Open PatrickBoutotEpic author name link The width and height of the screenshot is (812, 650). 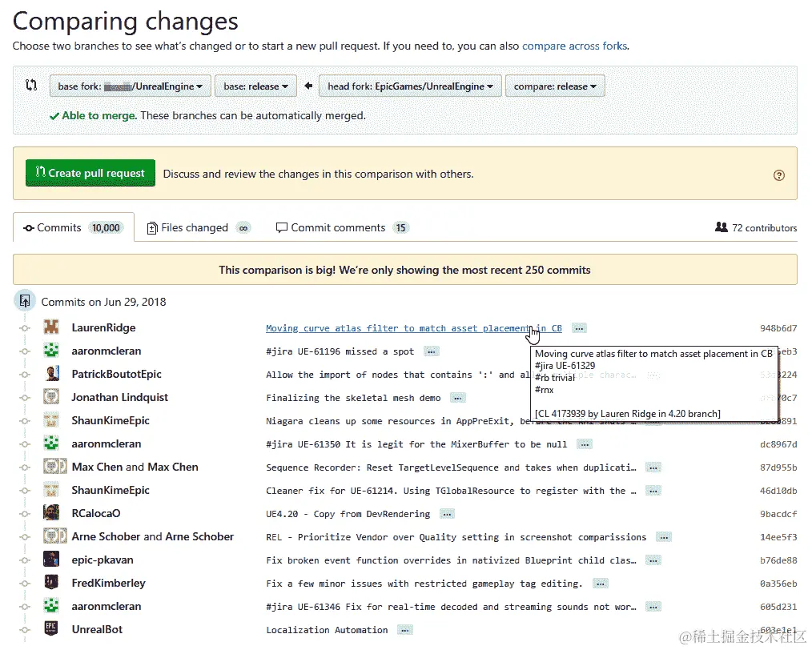117,374
